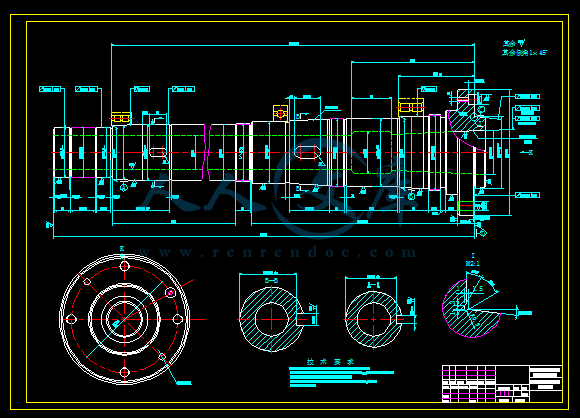The width and height of the screenshot is (580, 418).
Task: Select the left bolt hole of flange view
Action: (x=71, y=319)
